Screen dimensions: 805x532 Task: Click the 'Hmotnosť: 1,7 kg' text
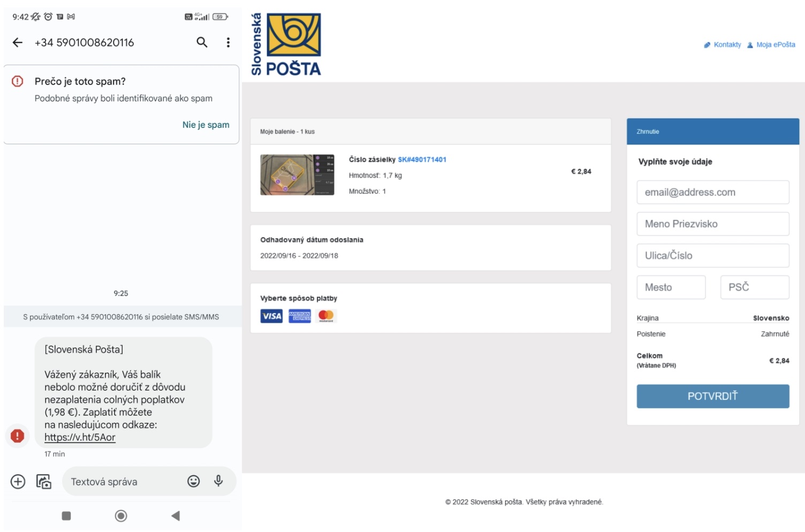click(375, 176)
